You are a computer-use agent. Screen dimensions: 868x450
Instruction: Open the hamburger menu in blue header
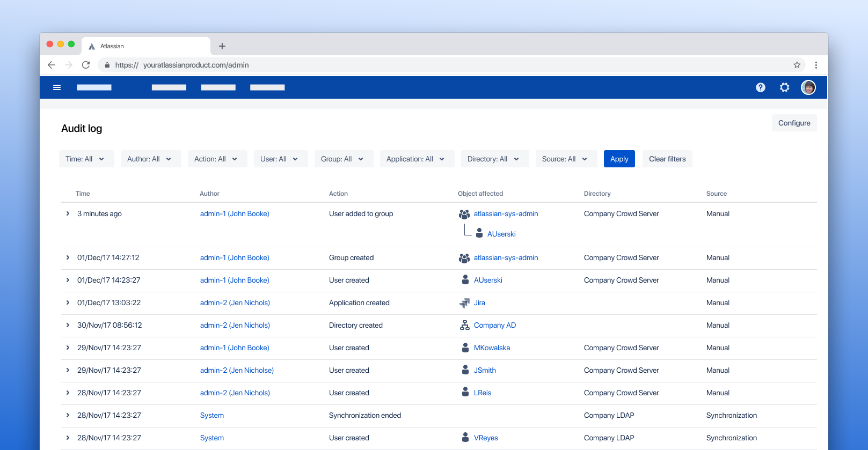(x=57, y=87)
